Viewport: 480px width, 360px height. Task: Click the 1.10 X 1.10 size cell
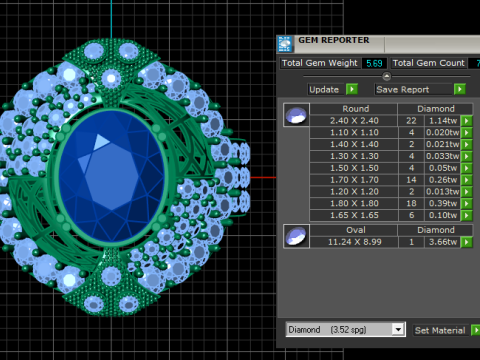tap(354, 133)
